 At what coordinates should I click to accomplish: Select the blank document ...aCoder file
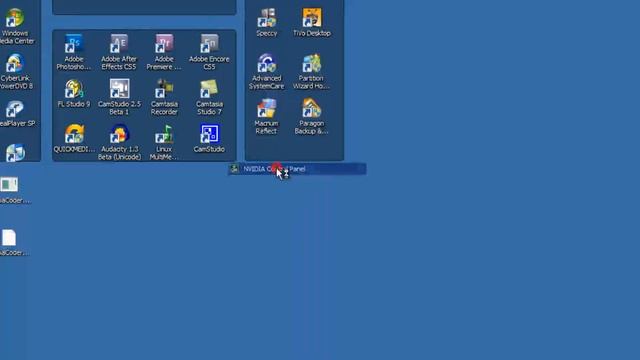9,238
